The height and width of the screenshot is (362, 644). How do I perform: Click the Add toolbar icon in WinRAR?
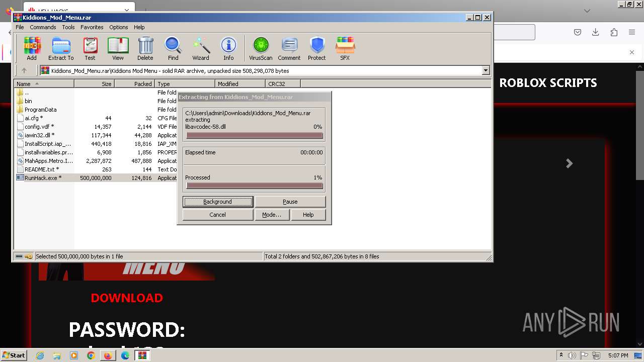32,48
